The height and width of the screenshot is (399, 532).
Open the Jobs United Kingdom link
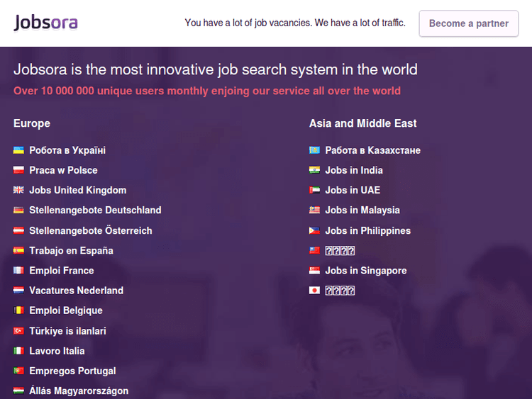click(78, 190)
